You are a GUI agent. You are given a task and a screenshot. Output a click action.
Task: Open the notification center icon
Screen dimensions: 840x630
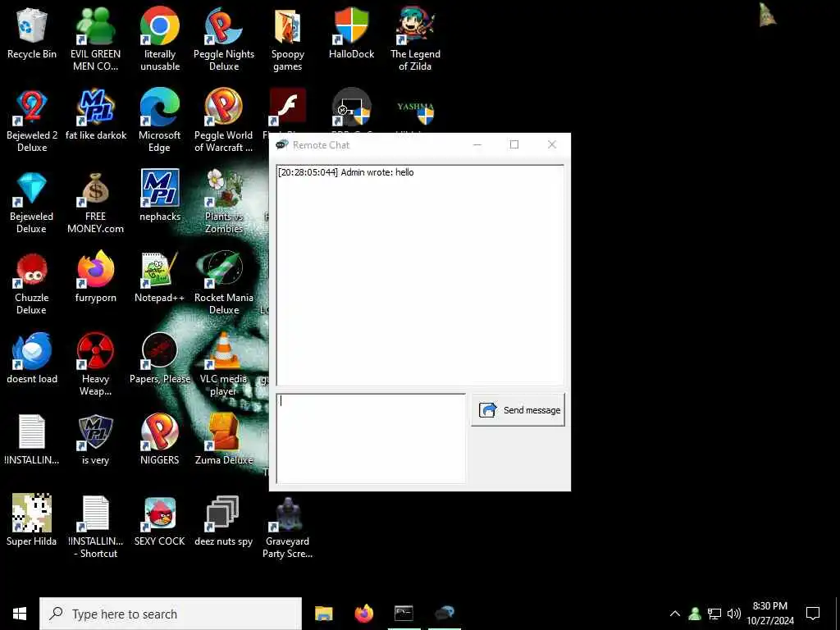tap(813, 614)
